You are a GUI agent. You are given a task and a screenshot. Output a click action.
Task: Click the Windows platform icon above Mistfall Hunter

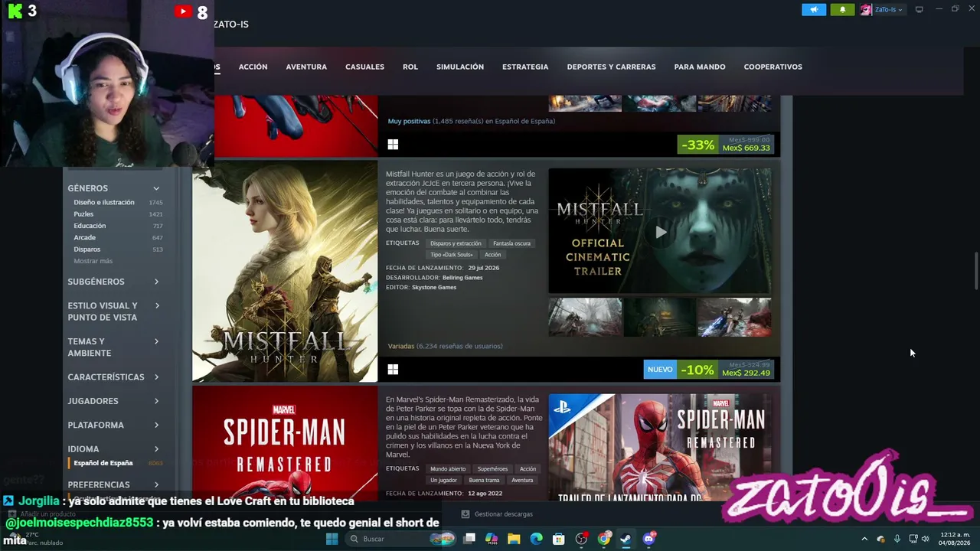pyautogui.click(x=393, y=145)
